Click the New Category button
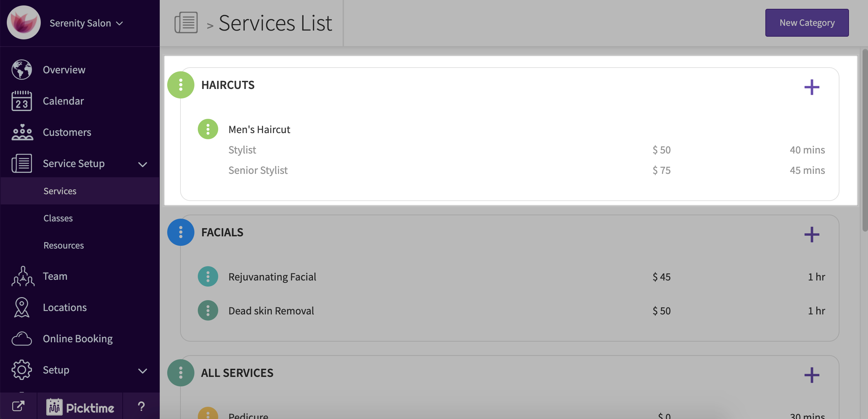The width and height of the screenshot is (868, 419). click(x=807, y=23)
